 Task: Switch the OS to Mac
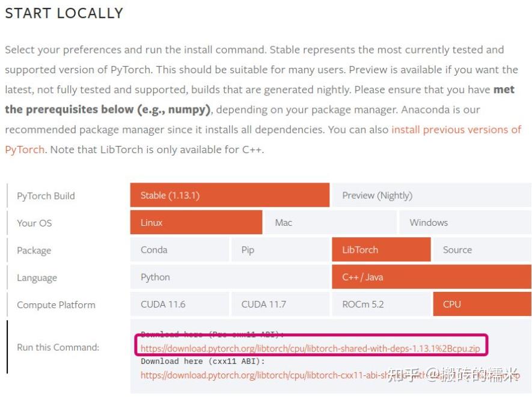click(329, 222)
